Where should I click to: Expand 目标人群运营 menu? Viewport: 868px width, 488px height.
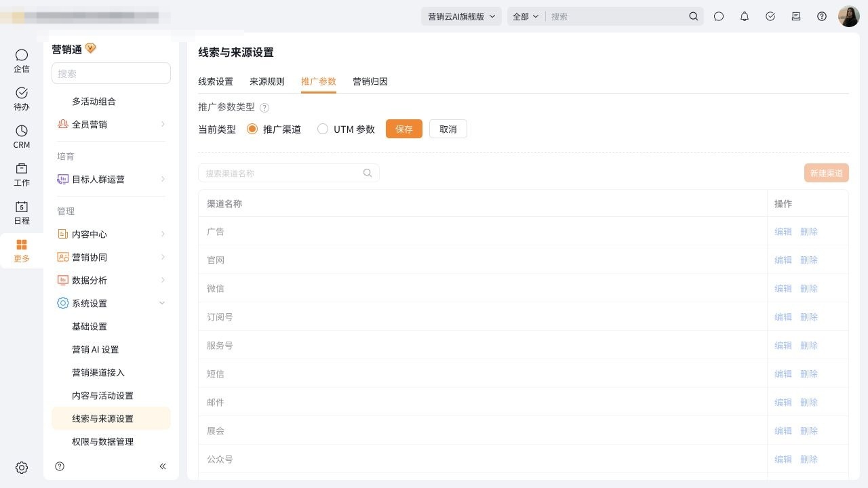click(111, 180)
